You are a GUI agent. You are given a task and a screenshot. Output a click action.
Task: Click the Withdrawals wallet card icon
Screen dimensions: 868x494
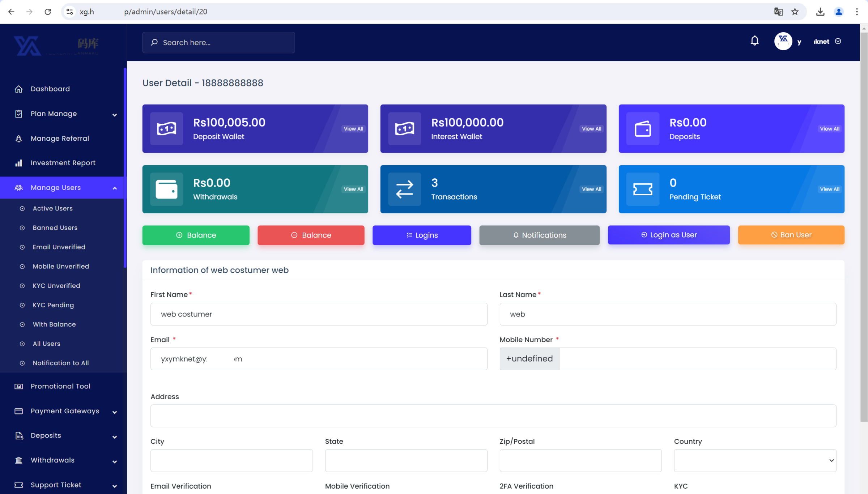pyautogui.click(x=166, y=189)
